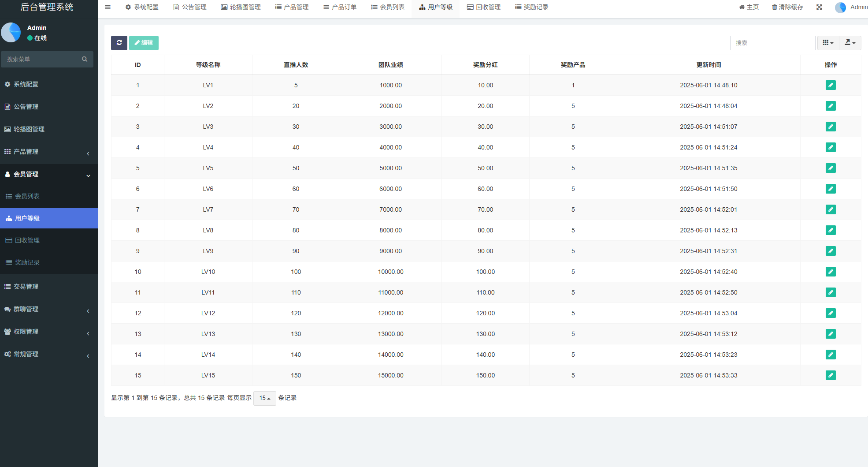The image size is (868, 467).
Task: Expand the 产品管理 sidebar menu
Action: (48, 152)
